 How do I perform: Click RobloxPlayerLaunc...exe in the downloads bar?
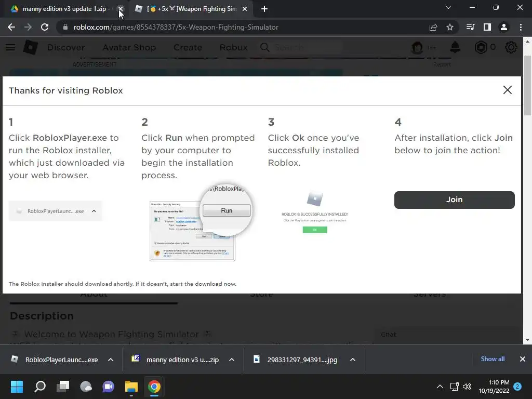pyautogui.click(x=54, y=360)
